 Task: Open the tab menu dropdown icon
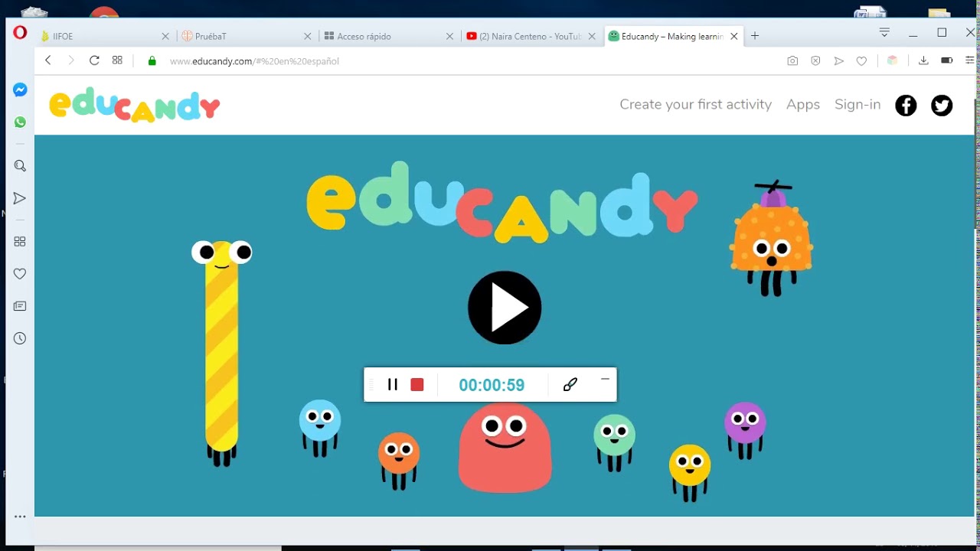pyautogui.click(x=884, y=32)
